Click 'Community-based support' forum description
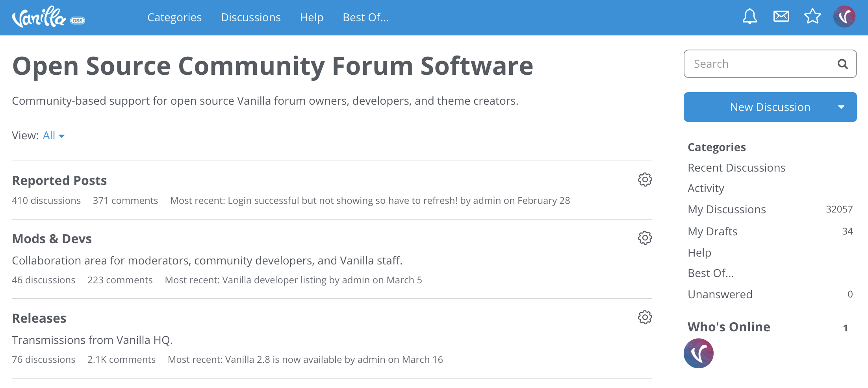The width and height of the screenshot is (868, 388). pos(265,101)
